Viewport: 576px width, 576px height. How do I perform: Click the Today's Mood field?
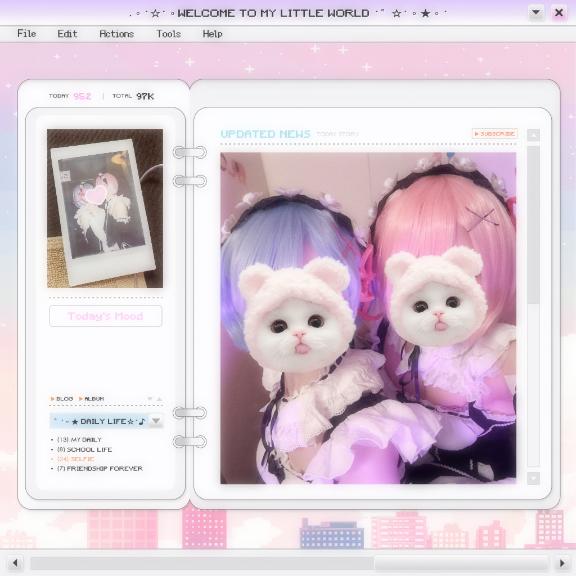pyautogui.click(x=105, y=316)
